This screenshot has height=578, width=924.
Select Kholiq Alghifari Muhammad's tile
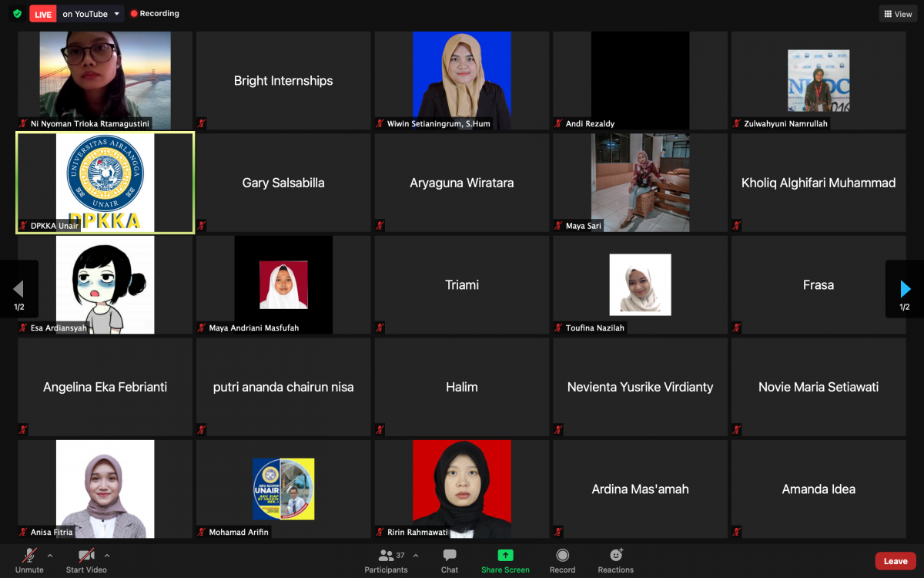[x=819, y=183]
